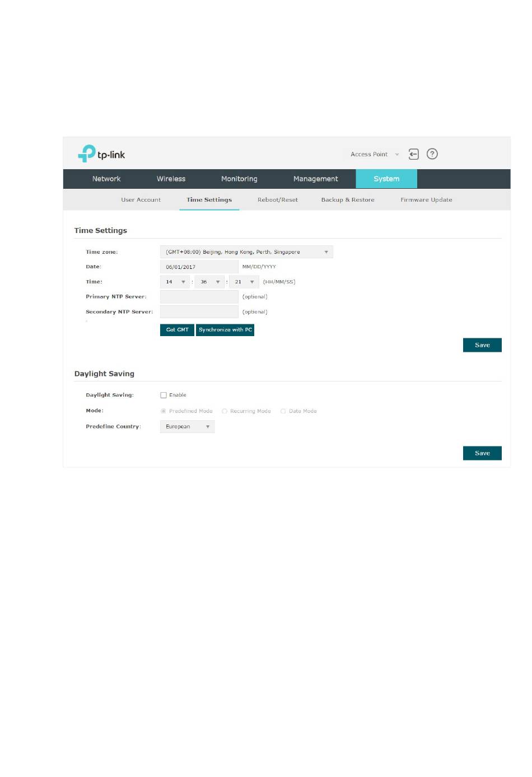Open the Time zone dropdown
Viewport: 532px width, 777px height.
point(246,252)
